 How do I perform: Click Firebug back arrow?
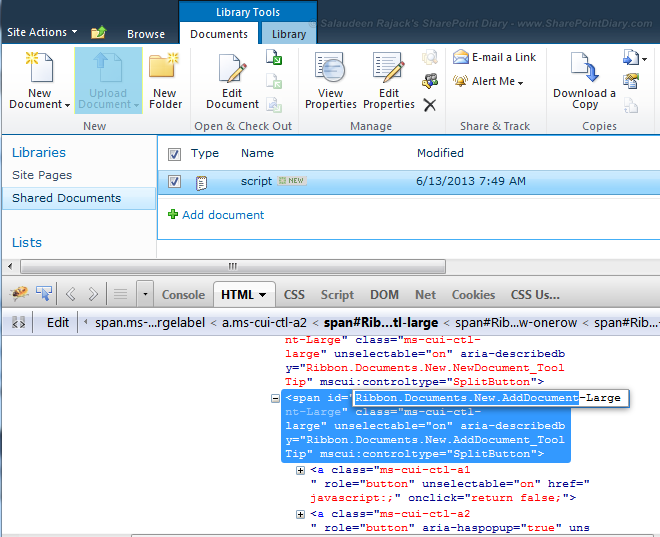[71, 294]
